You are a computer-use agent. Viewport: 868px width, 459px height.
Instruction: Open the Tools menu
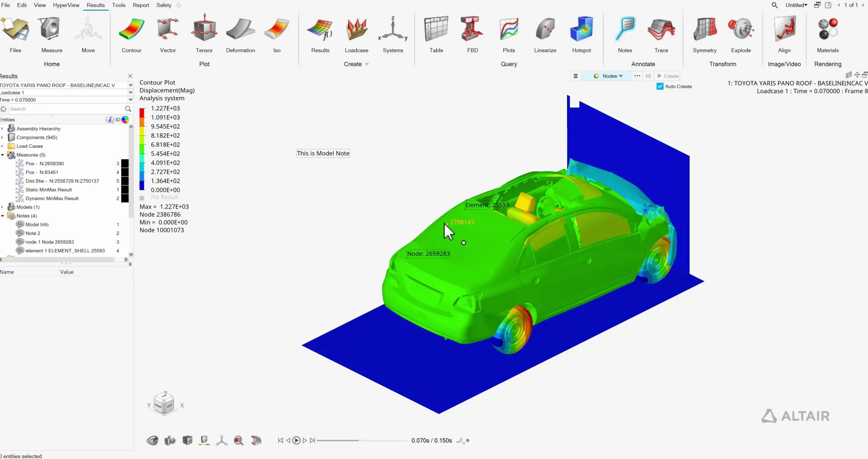[x=118, y=5]
